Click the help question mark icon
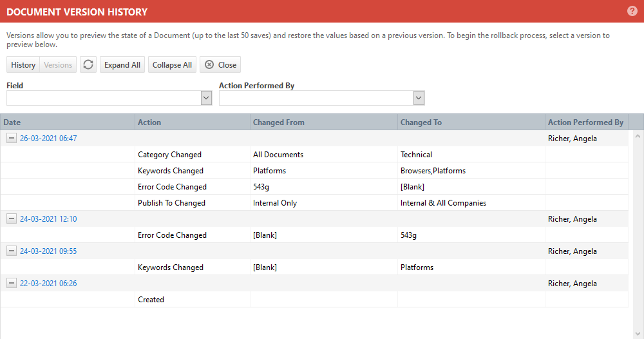This screenshot has height=339, width=644. coord(632,11)
